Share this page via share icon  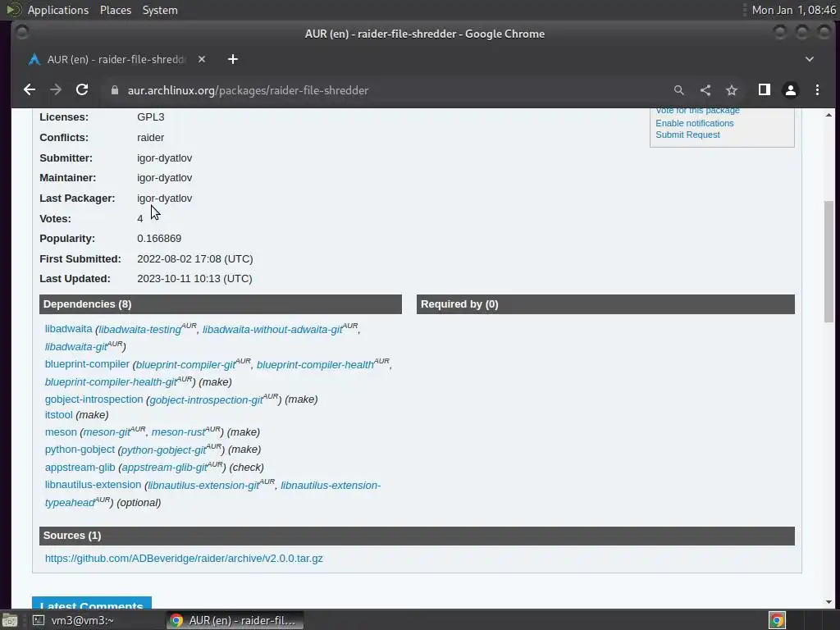tap(705, 90)
